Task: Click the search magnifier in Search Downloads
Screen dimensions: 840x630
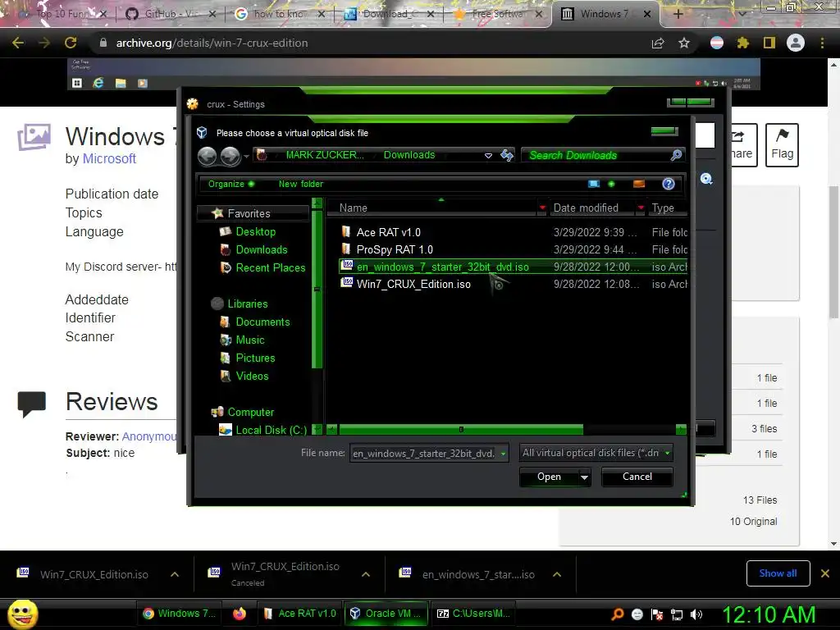Action: click(676, 155)
